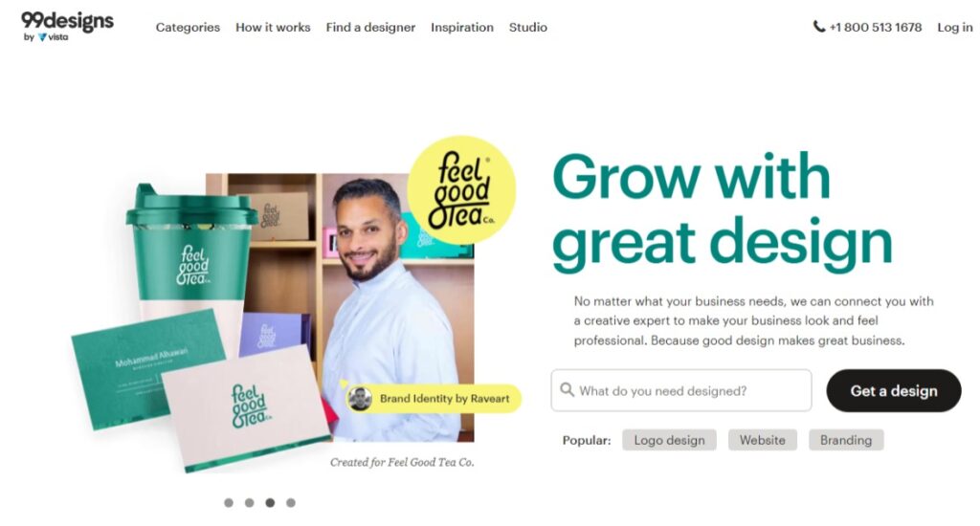
Task: Choose the Logo design popular tag
Action: click(669, 440)
